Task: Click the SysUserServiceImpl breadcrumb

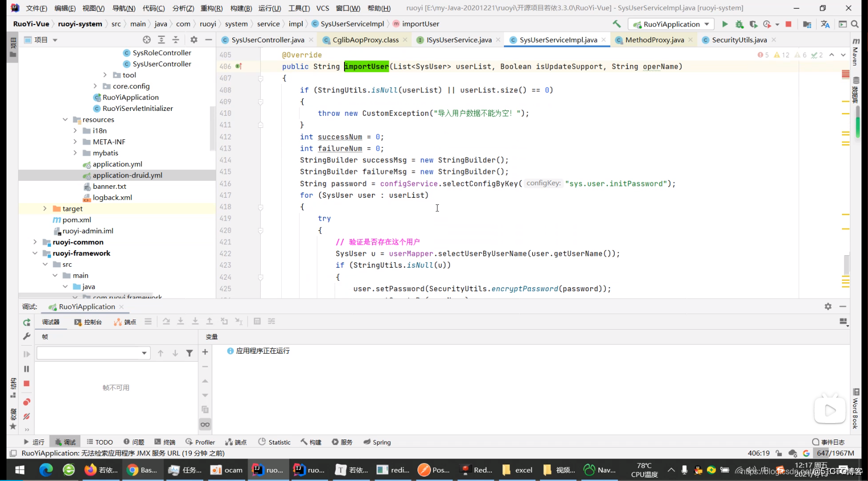Action: pos(348,23)
